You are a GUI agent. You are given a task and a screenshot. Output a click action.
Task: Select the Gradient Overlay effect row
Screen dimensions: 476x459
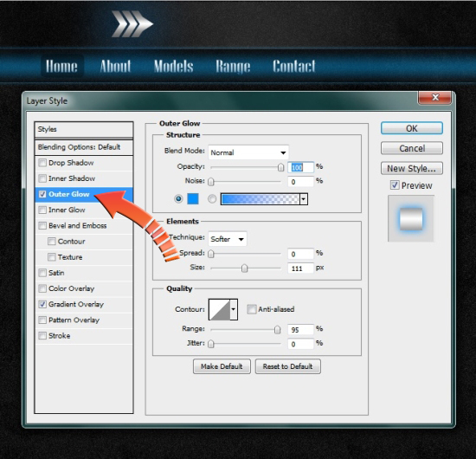tap(84, 304)
